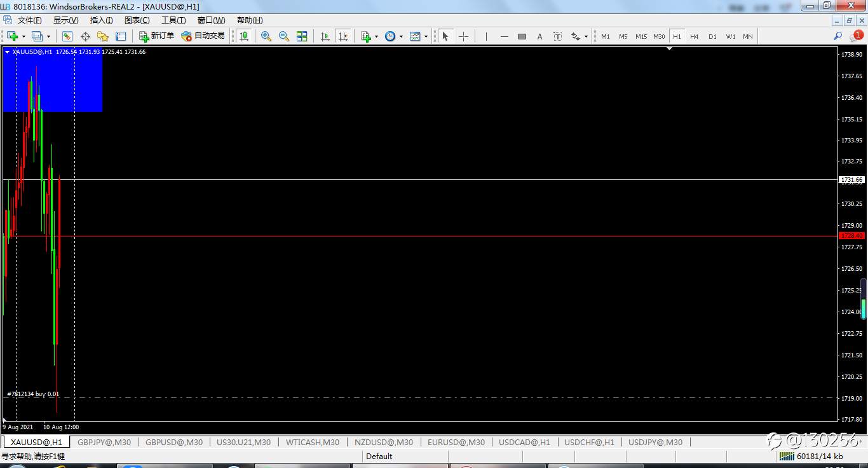
Task: Switch chart to the bar chart type icon
Action: (x=244, y=36)
